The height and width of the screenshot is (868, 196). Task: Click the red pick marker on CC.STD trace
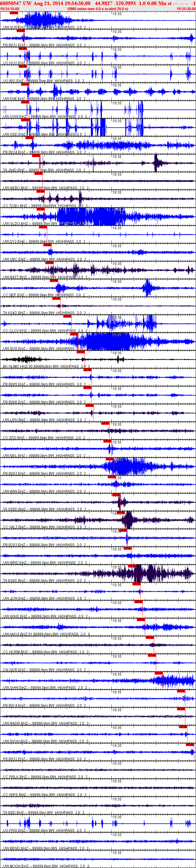coord(105,423)
